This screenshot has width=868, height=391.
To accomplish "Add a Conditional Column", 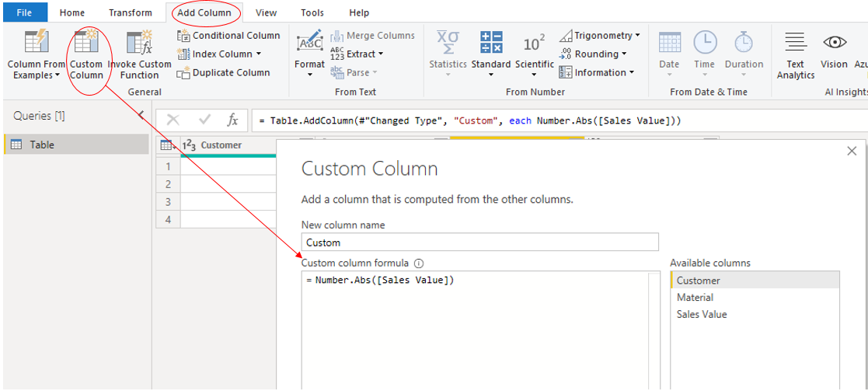I will 228,36.
